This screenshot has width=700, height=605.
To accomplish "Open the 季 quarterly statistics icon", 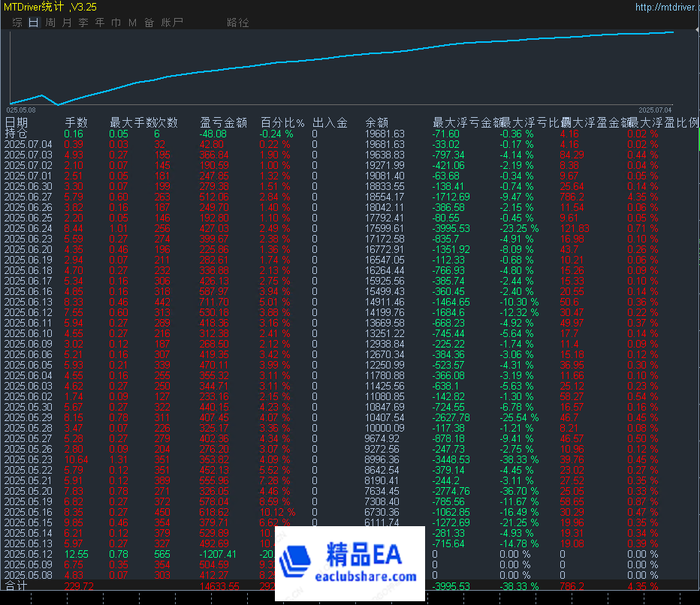I will 83,23.
